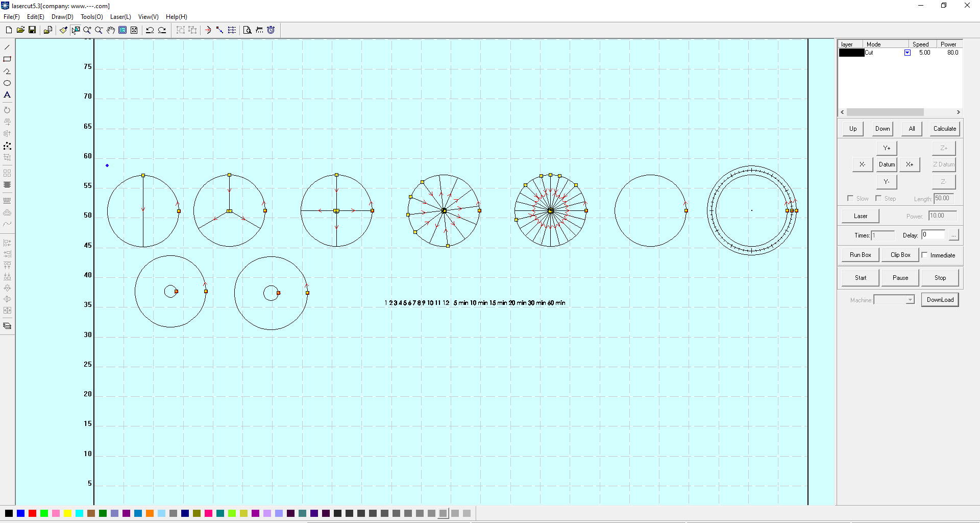This screenshot has width=980, height=523.
Task: Select the Rectangle draw tool
Action: coord(7,59)
